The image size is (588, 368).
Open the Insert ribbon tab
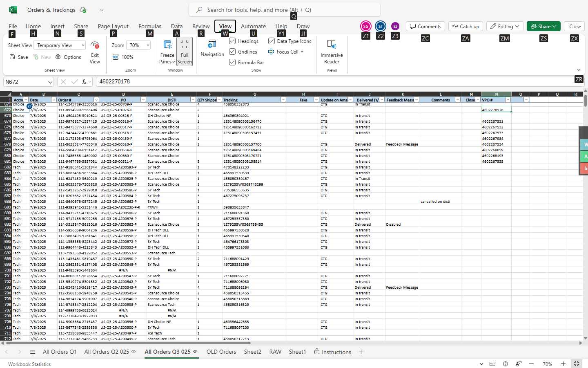click(58, 26)
